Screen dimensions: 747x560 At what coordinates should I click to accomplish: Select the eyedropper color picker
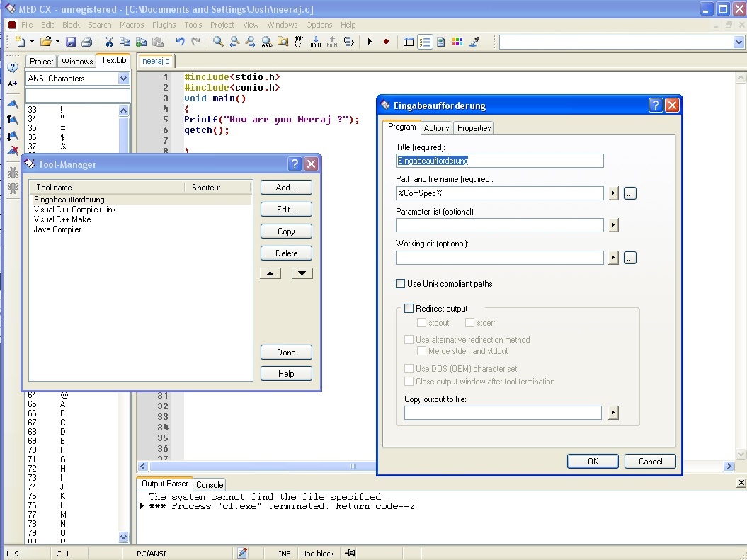point(473,42)
